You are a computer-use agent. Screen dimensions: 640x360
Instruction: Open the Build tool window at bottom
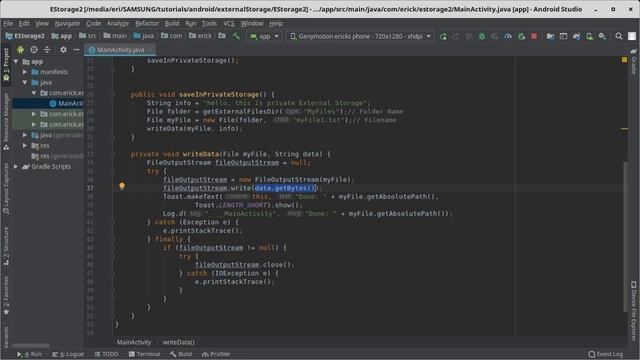pos(181,354)
